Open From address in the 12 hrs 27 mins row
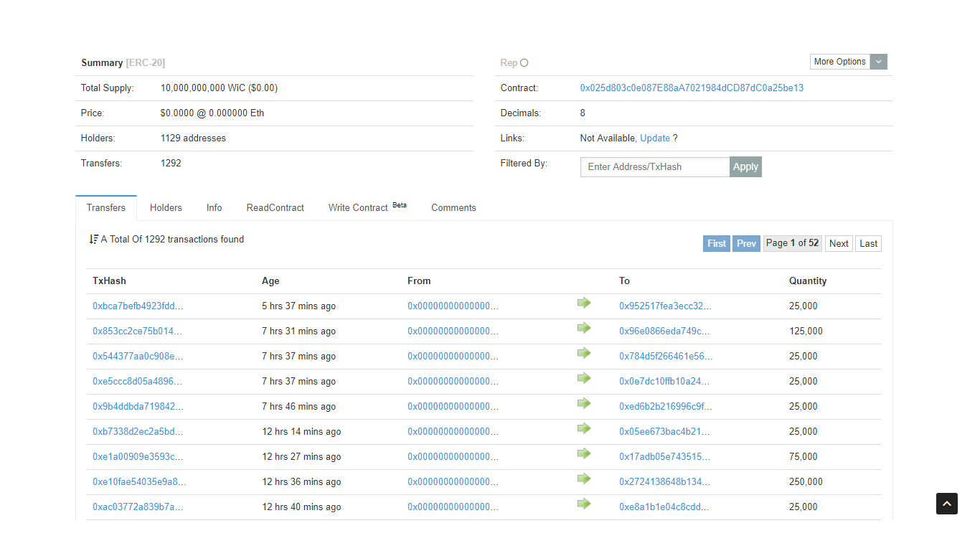980x551 pixels. click(453, 457)
